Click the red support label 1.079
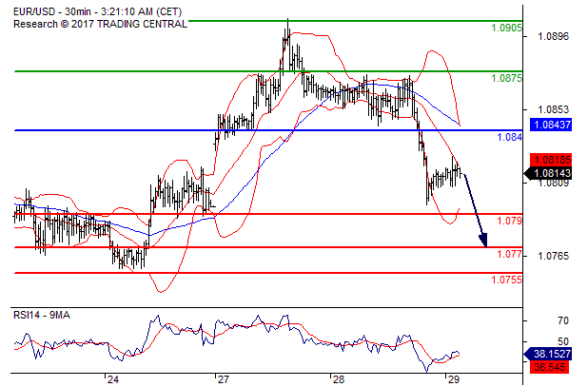 point(509,221)
